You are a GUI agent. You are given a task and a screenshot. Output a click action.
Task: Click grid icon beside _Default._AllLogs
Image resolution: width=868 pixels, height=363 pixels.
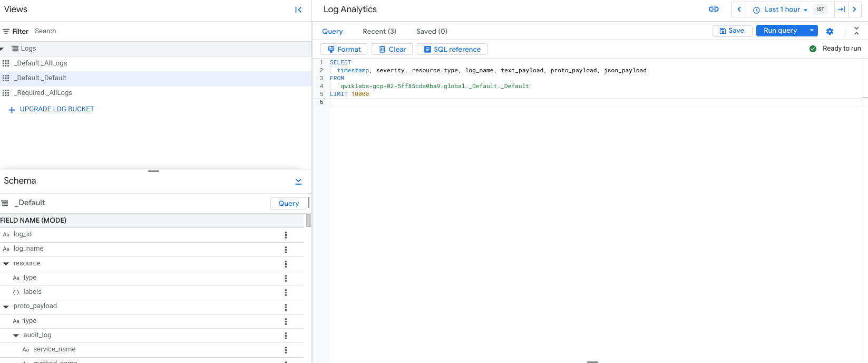click(6, 63)
